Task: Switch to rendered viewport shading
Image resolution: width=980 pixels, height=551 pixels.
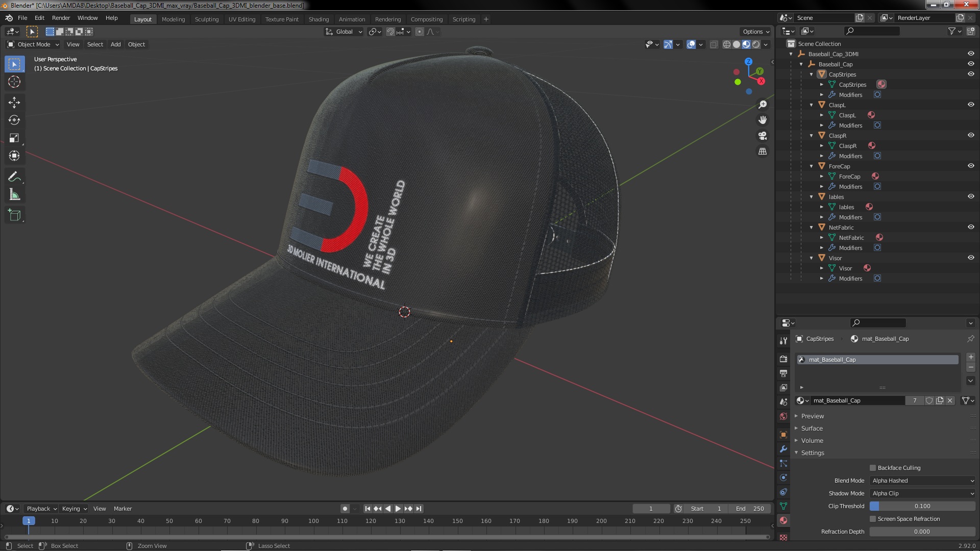Action: pyautogui.click(x=756, y=44)
